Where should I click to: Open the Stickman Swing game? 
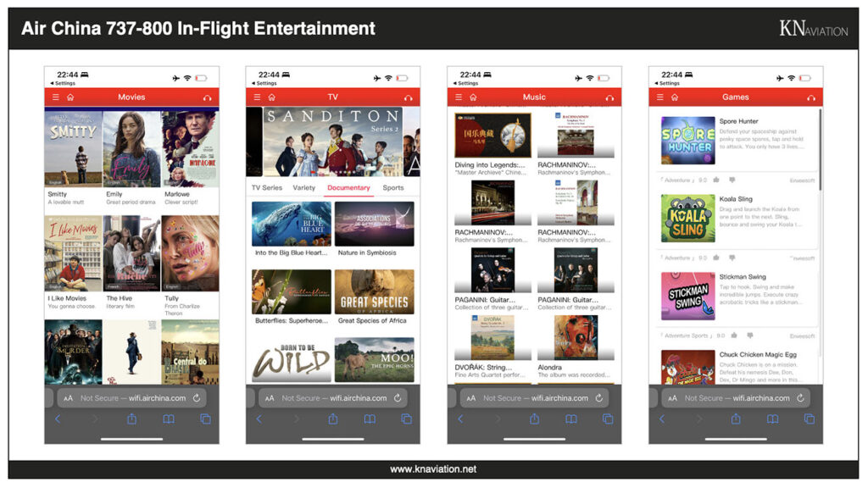688,296
